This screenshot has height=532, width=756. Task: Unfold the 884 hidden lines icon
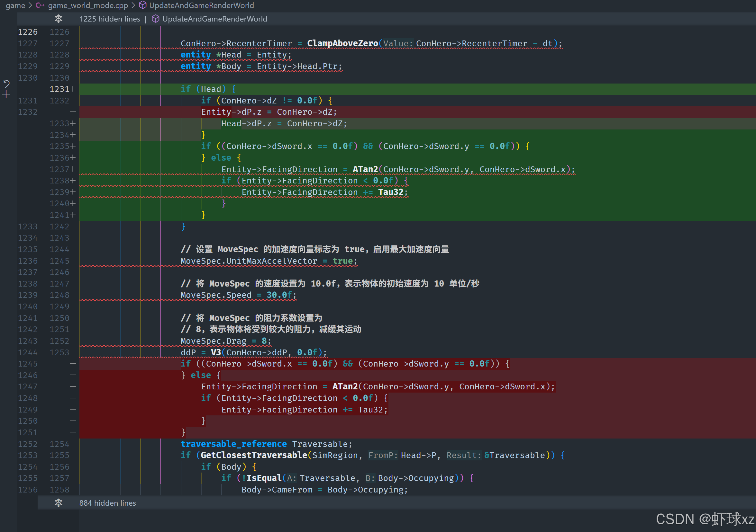point(59,503)
